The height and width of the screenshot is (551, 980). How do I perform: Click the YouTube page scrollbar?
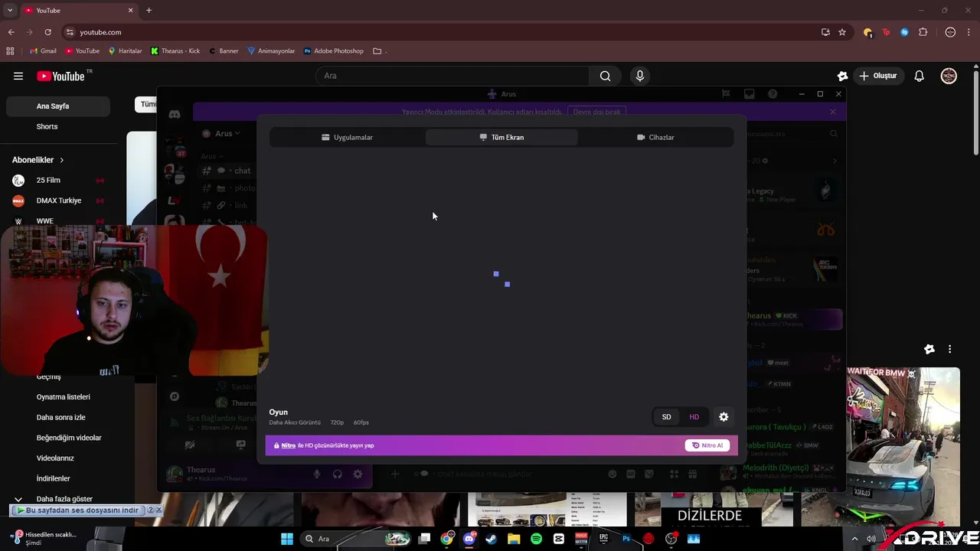coord(975,115)
